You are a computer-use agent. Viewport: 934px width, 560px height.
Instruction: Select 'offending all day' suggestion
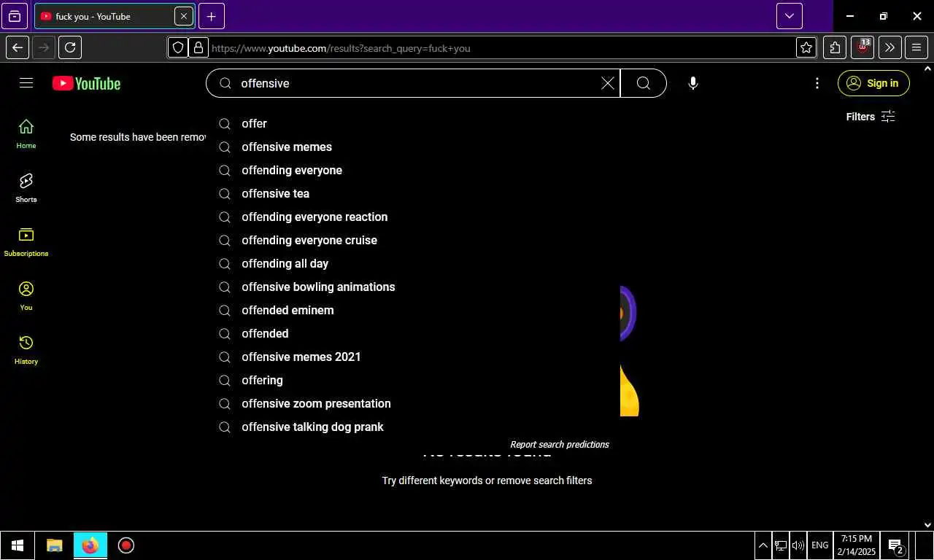click(x=413, y=264)
